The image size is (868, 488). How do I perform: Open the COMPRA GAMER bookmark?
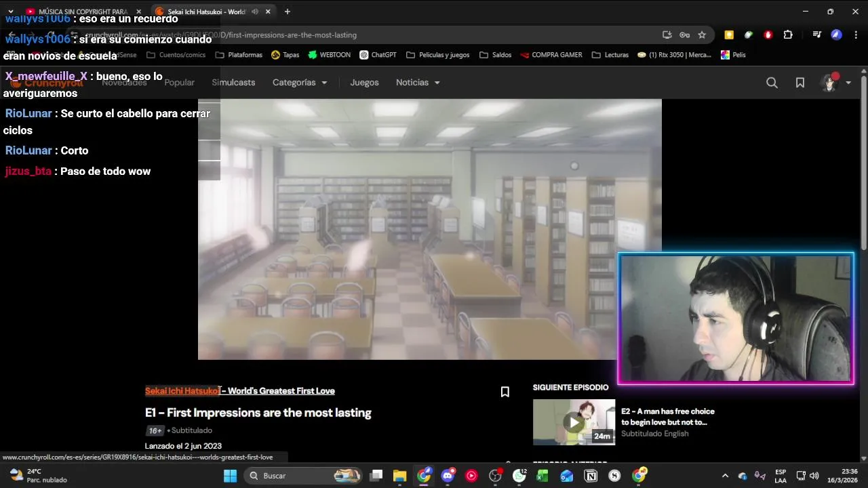[551, 55]
